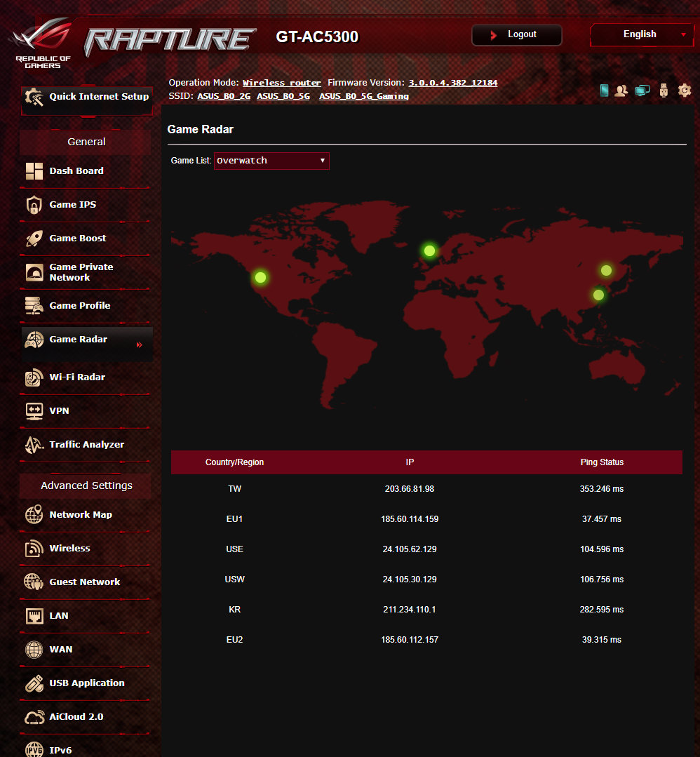This screenshot has width=700, height=757.
Task: Open the LAN port icon
Action: tap(34, 615)
